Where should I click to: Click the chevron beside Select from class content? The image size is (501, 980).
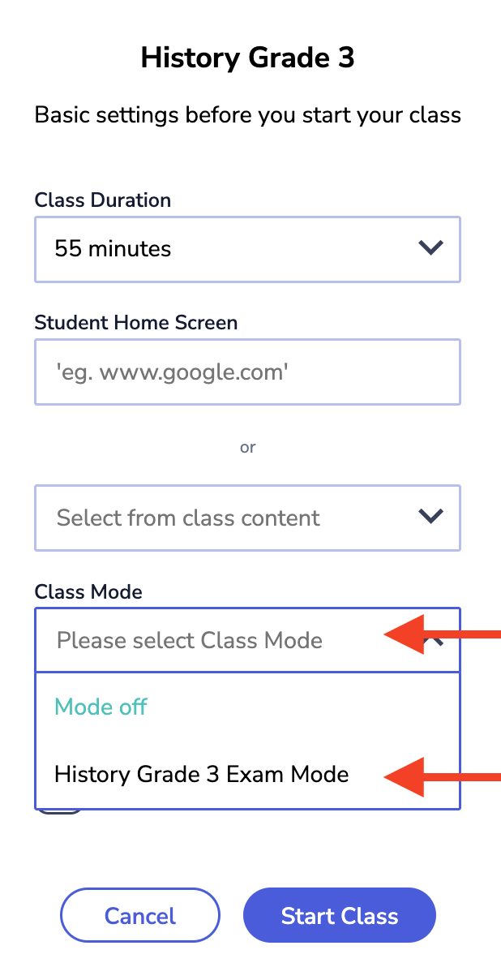click(430, 516)
